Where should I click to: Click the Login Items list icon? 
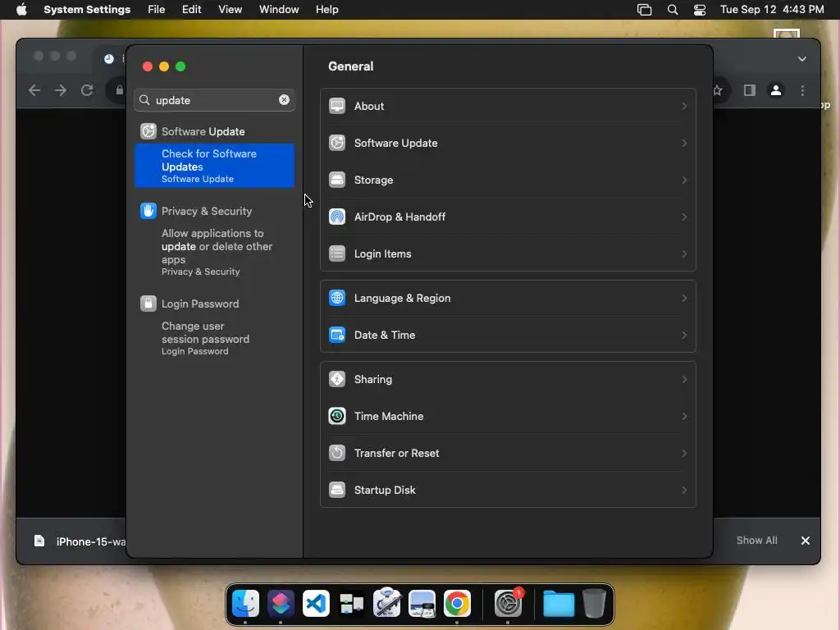pos(337,254)
